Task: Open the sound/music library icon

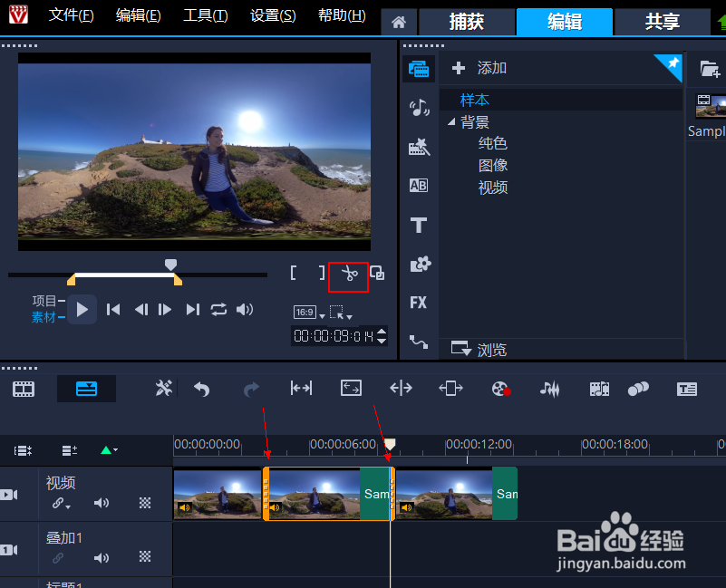Action: pos(419,108)
